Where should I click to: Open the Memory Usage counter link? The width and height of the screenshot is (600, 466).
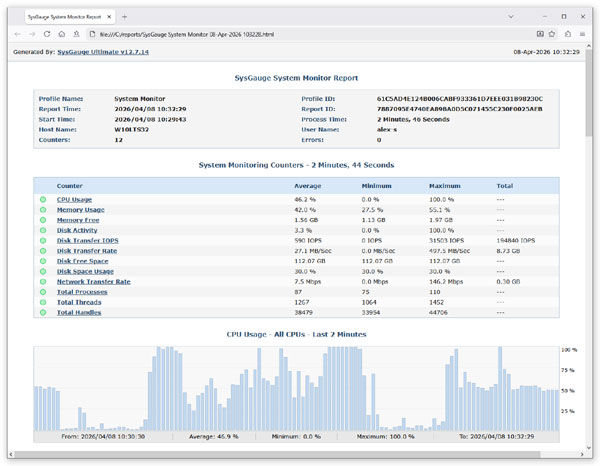[80, 210]
